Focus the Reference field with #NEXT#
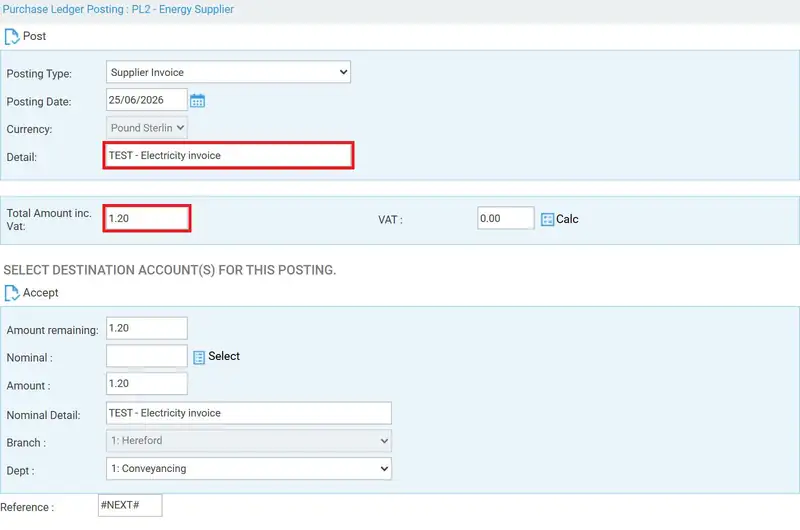This screenshot has width=800, height=530. pos(130,505)
